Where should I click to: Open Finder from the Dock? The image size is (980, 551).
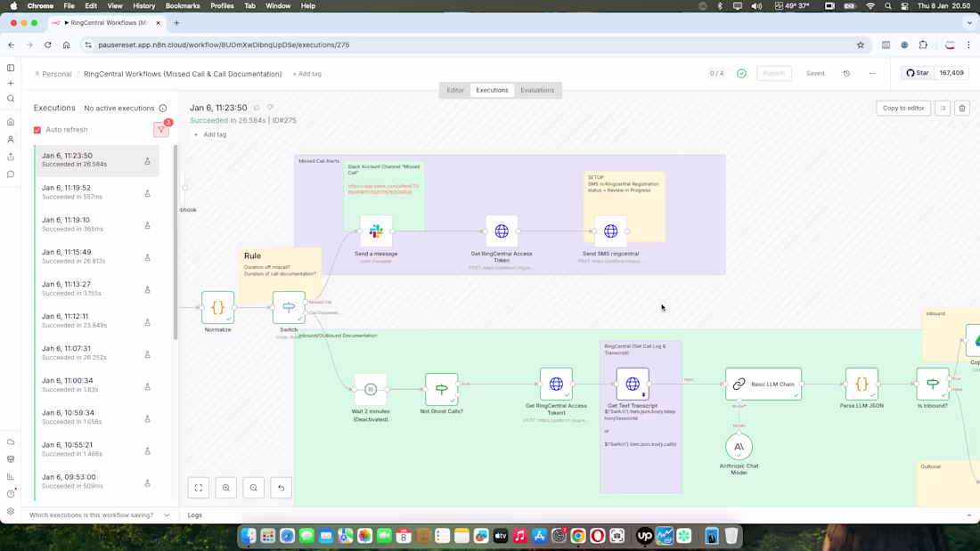(249, 536)
